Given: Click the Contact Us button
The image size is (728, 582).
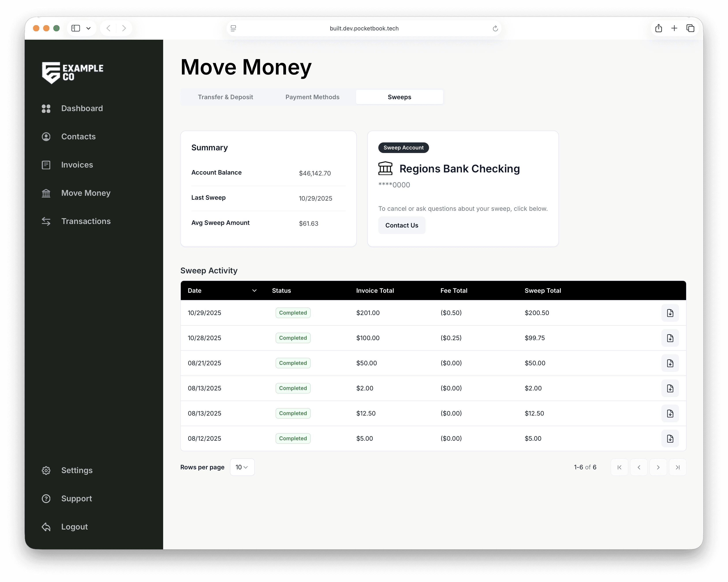Looking at the screenshot, I should pos(401,226).
